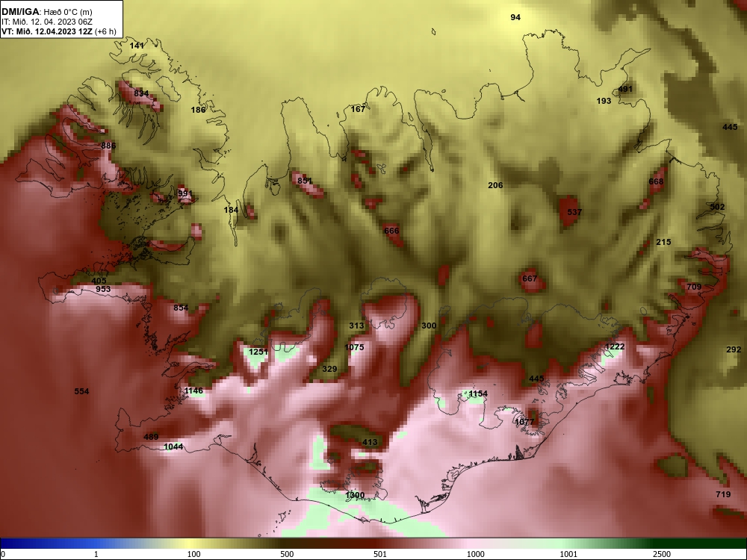Click the 854 value label
747x560 pixels.
[181, 308]
